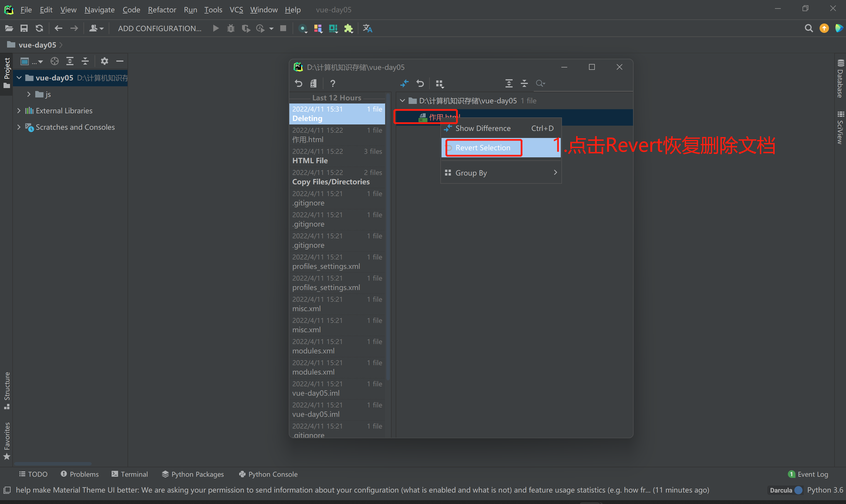846x504 pixels.
Task: Toggle the Favorites tool window
Action: point(7,441)
